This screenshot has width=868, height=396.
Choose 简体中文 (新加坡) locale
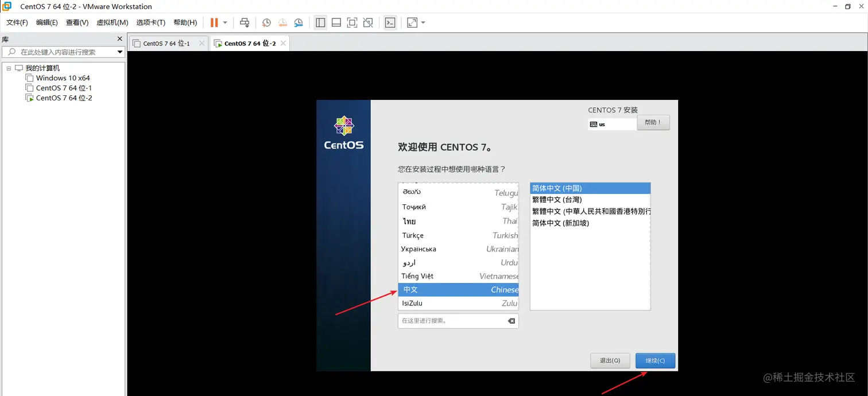pyautogui.click(x=590, y=223)
